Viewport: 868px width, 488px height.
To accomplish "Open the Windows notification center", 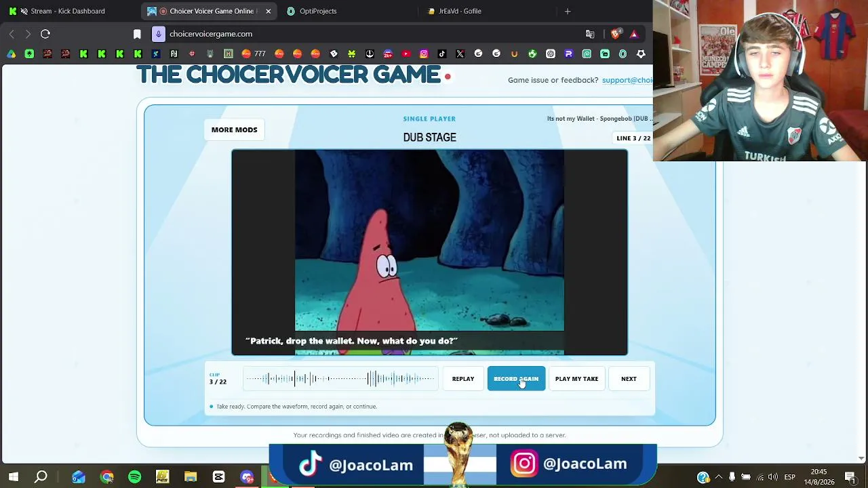I will click(x=850, y=477).
